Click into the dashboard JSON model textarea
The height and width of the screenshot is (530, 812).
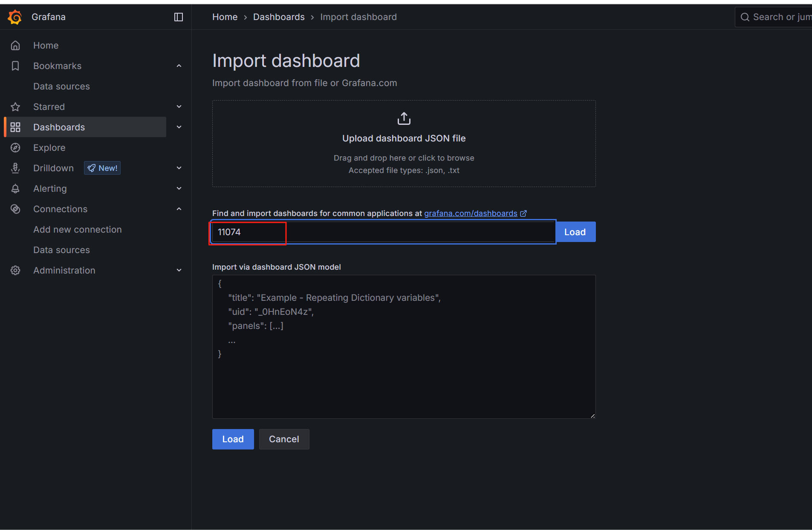point(404,347)
